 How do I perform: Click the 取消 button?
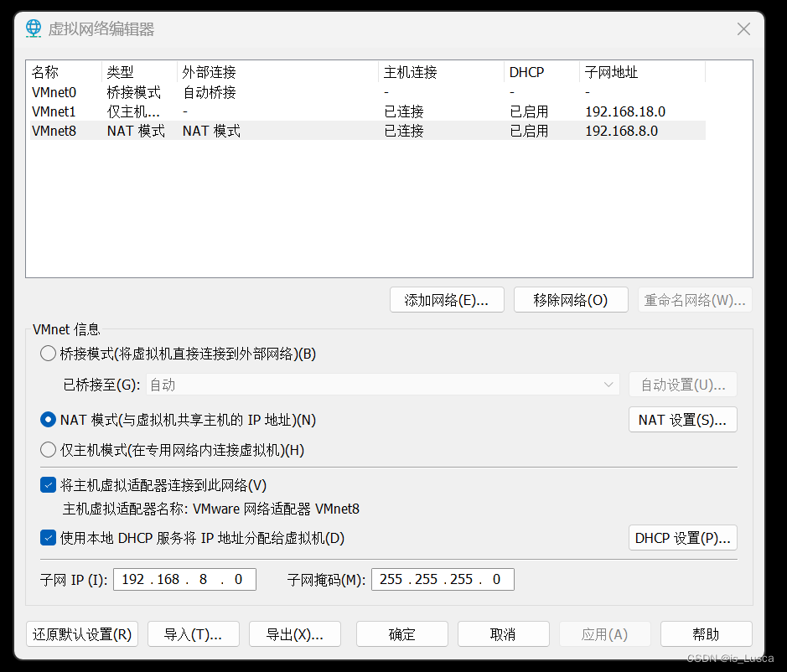click(504, 634)
